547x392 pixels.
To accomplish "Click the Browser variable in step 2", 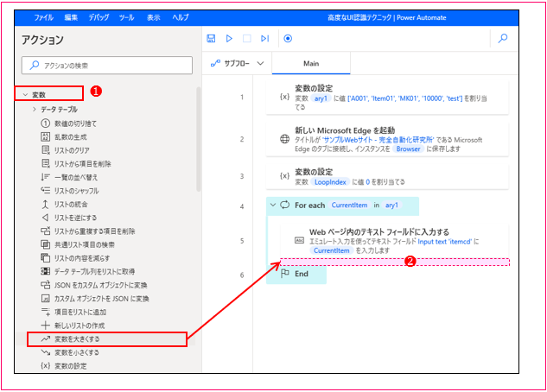I will click(408, 149).
